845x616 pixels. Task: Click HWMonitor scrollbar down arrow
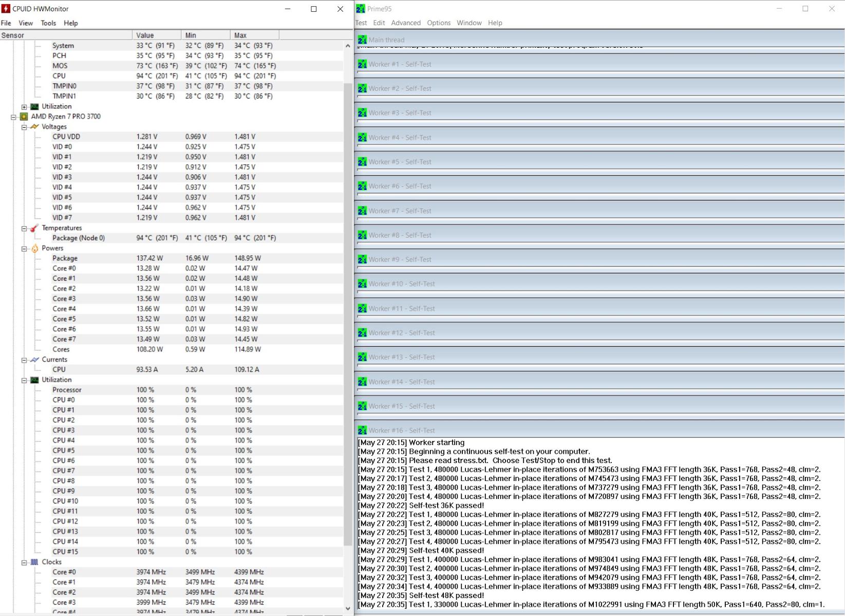tap(348, 608)
